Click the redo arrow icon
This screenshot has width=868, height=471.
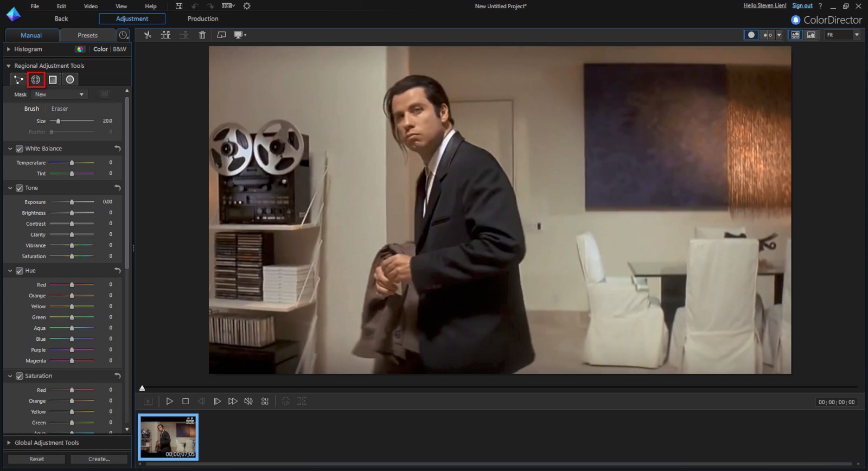(210, 6)
